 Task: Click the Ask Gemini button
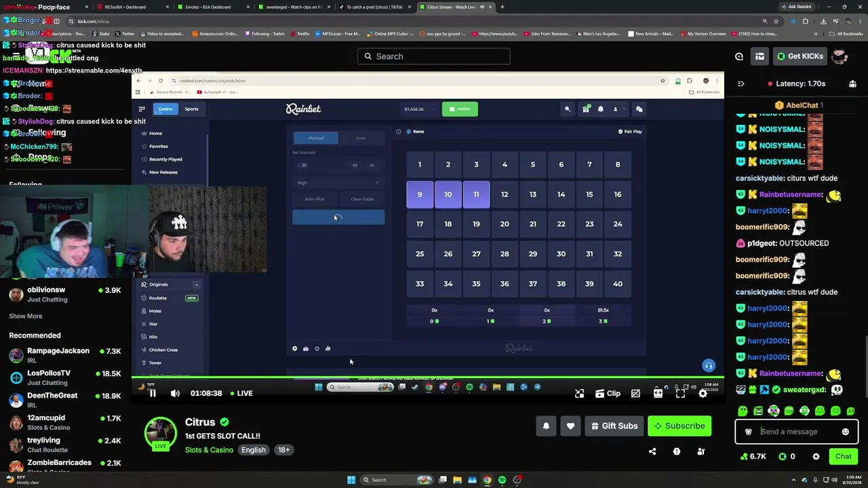(x=795, y=7)
